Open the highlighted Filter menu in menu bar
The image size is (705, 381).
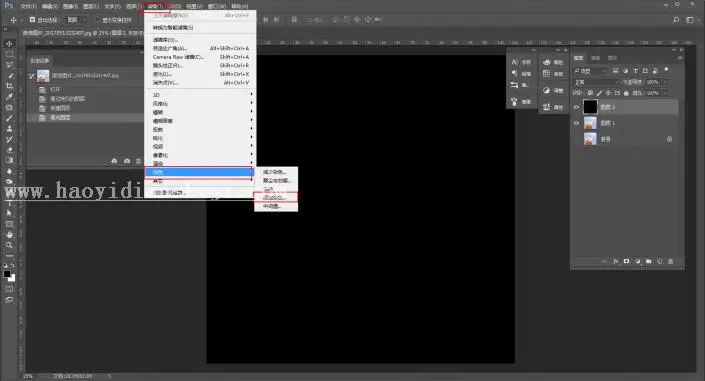click(156, 6)
